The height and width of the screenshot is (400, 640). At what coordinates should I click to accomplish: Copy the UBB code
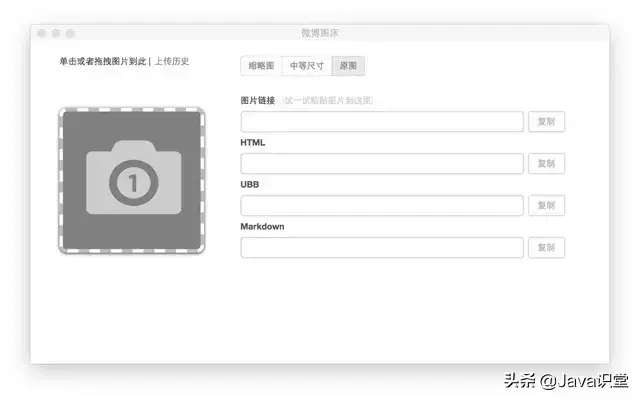547,205
